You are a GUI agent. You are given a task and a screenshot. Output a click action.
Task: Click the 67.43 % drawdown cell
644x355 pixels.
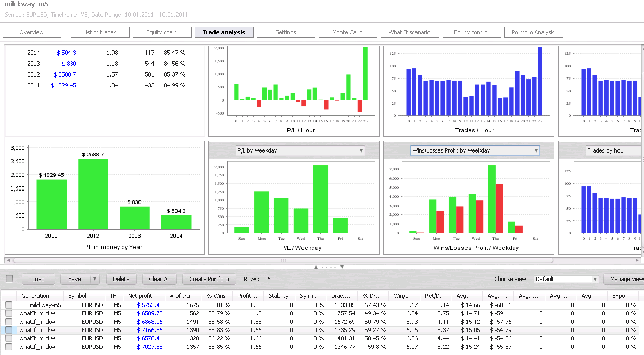click(375, 305)
